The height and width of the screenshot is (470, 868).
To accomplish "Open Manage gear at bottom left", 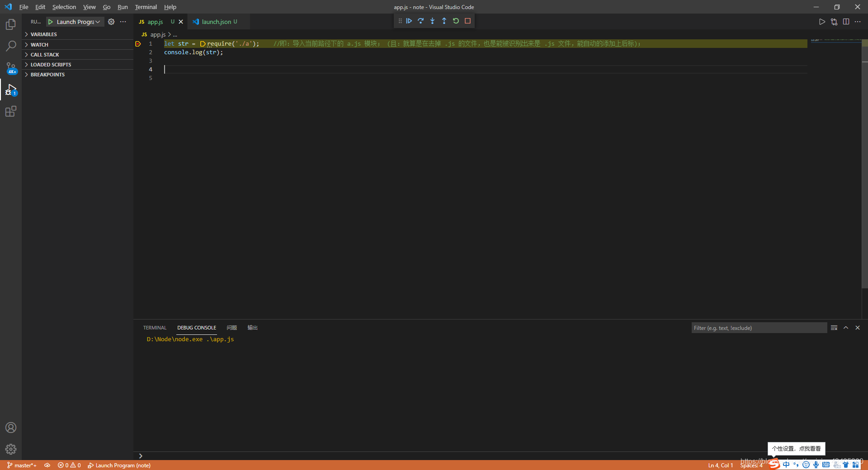I will point(11,449).
